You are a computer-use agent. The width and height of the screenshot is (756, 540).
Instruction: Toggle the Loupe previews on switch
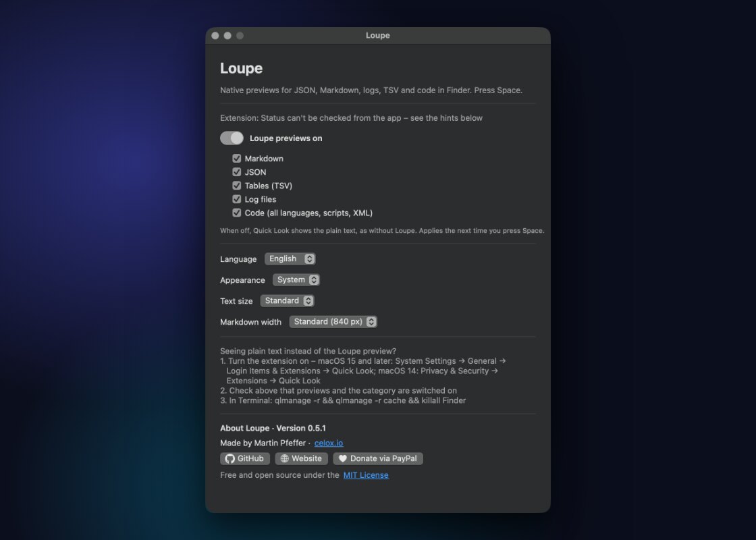pyautogui.click(x=232, y=138)
